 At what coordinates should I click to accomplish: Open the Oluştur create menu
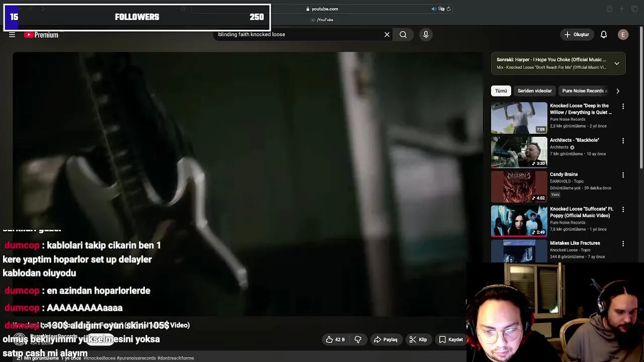tap(577, 35)
